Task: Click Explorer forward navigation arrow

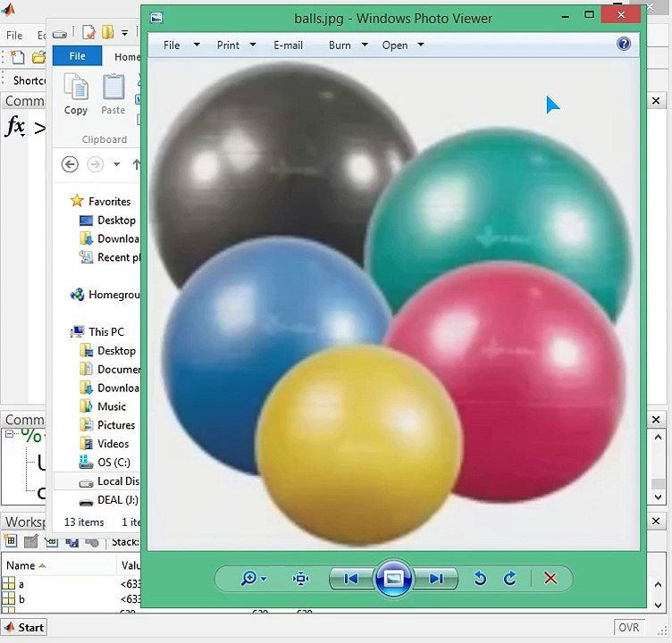Action: click(95, 164)
